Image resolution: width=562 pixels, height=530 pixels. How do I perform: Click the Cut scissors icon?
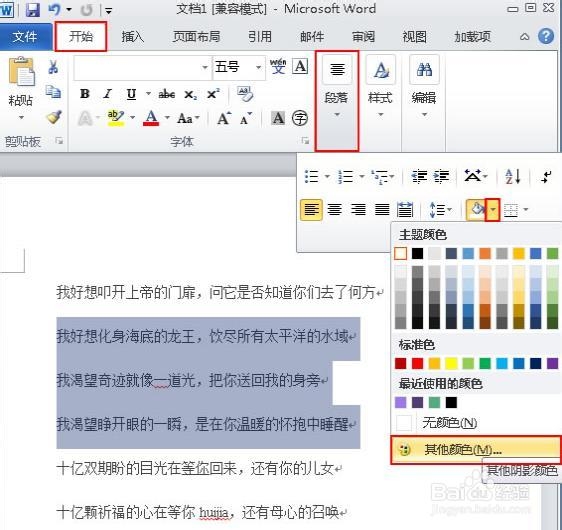(53, 67)
